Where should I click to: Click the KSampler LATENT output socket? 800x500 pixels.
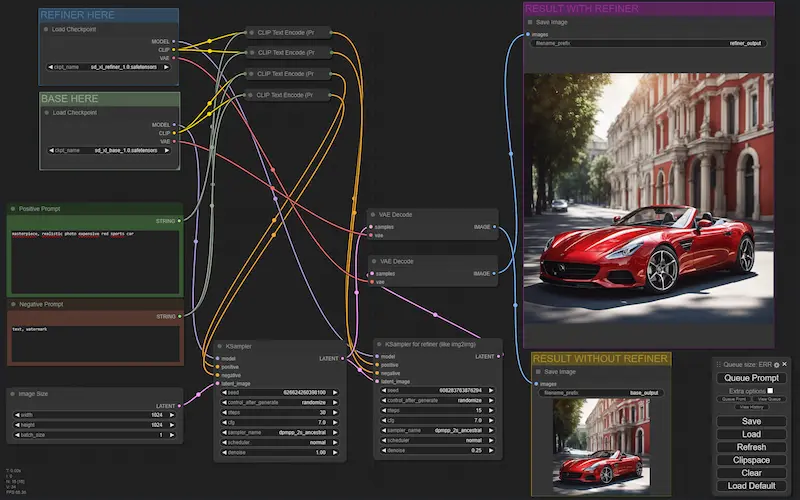coord(342,358)
